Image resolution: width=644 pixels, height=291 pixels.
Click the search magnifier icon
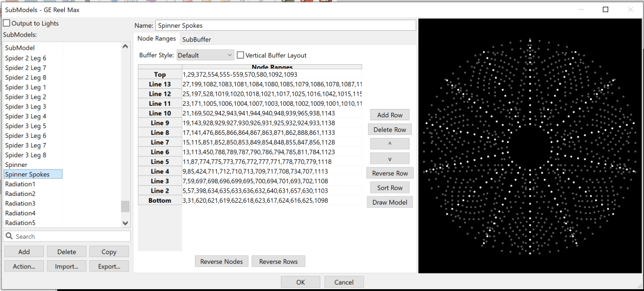[9, 236]
